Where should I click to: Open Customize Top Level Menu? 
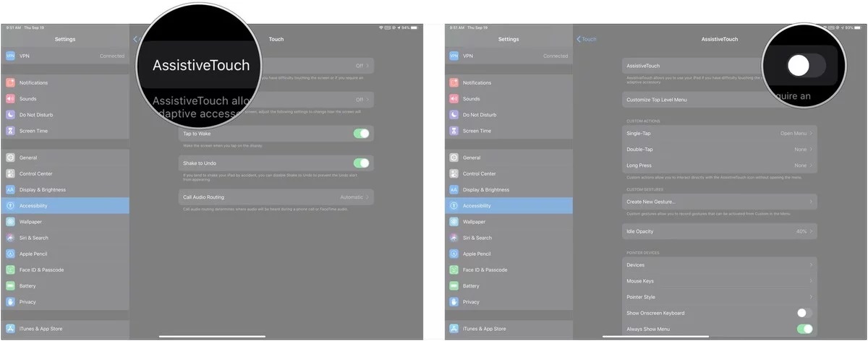coord(694,100)
